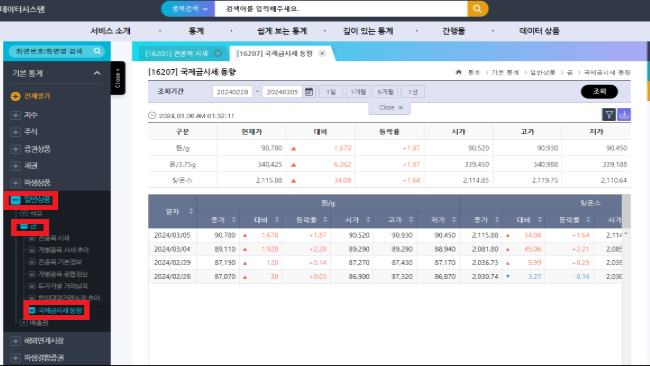Click the orange search magnifier button
650x366 pixels.
(478, 9)
